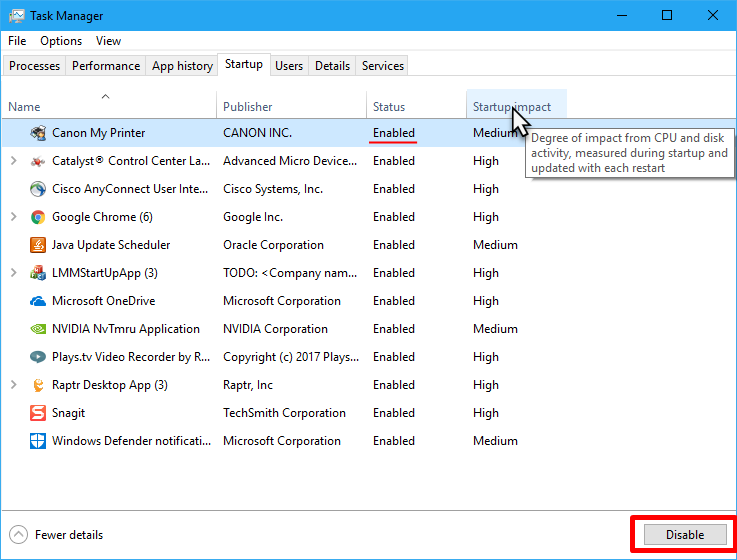Expand the Google Chrome (6) group

click(x=14, y=217)
